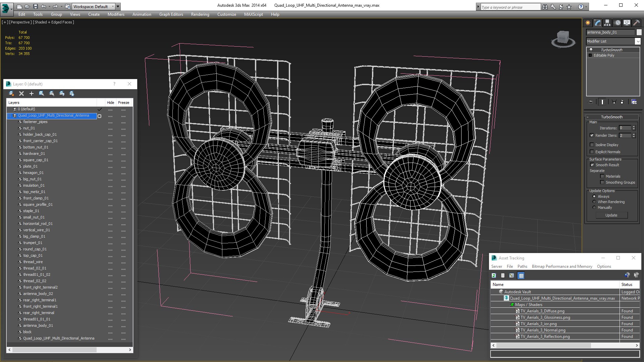Viewport: 644px width, 362px height.
Task: Click Add Selected Objects plus icon
Action: pos(32,94)
